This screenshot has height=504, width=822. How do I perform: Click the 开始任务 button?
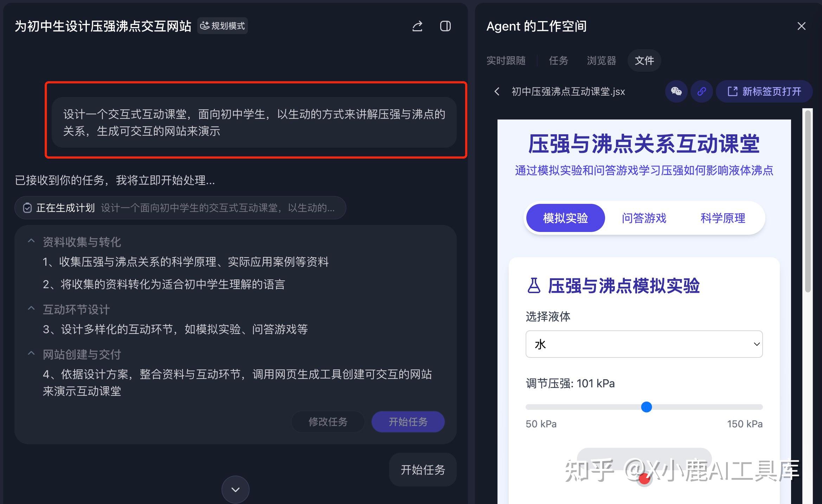pos(408,422)
